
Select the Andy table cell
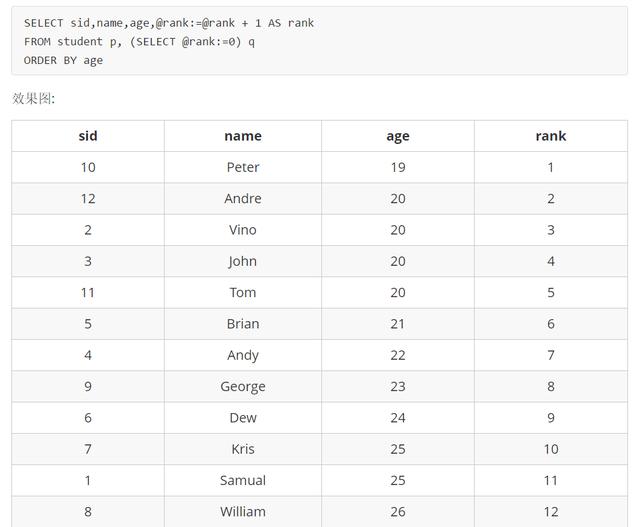tap(243, 355)
